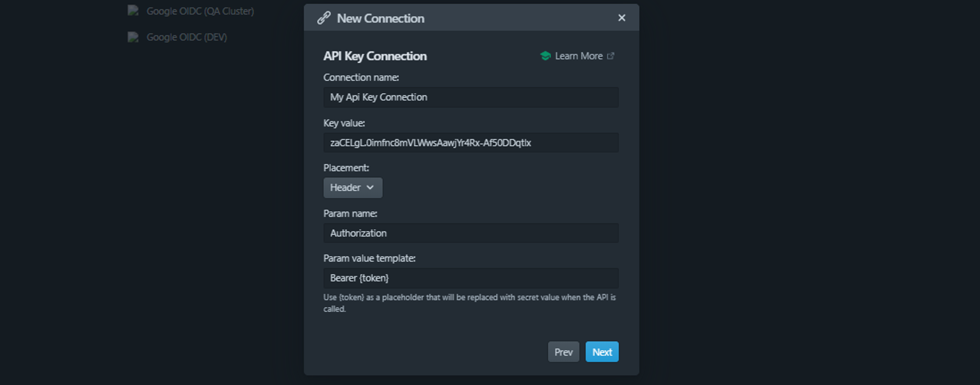The image size is (980, 385).
Task: Select Google OIDC (DEV) connection
Action: pos(186,37)
